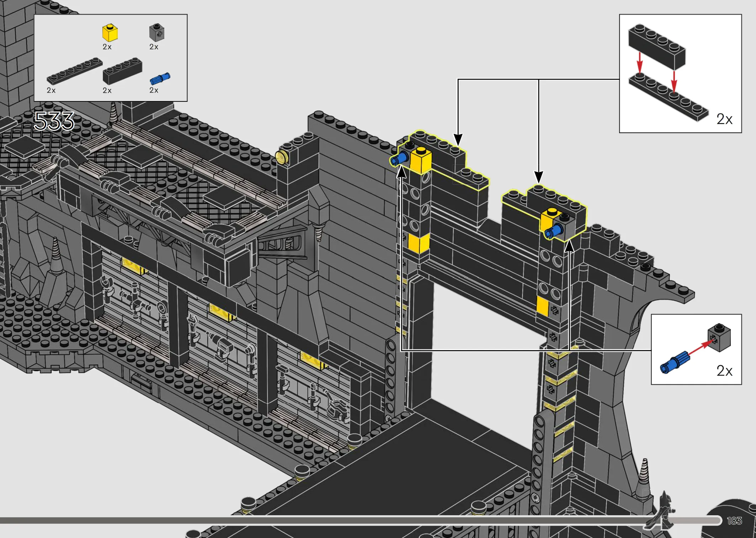Click the blue pin in the lower-right callout
The width and height of the screenshot is (756, 538).
[x=675, y=362]
